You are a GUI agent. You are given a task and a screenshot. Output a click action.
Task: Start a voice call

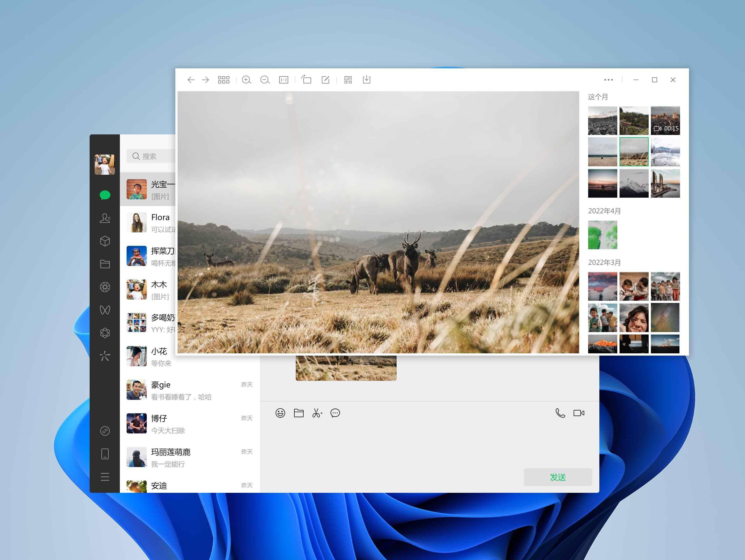click(560, 413)
